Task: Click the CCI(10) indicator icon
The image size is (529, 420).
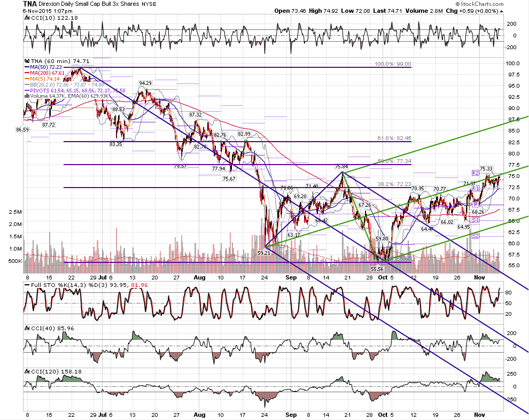Action: pyautogui.click(x=27, y=18)
